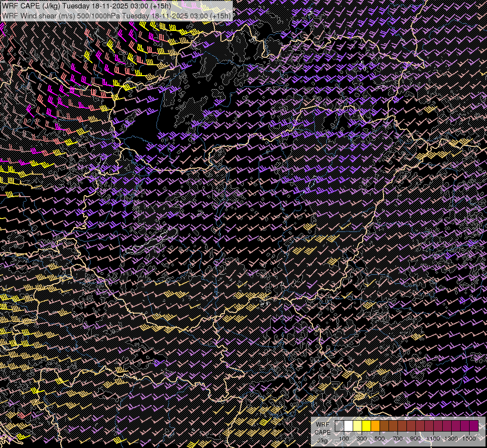Click the 100 value on the legend scale

pyautogui.click(x=344, y=439)
